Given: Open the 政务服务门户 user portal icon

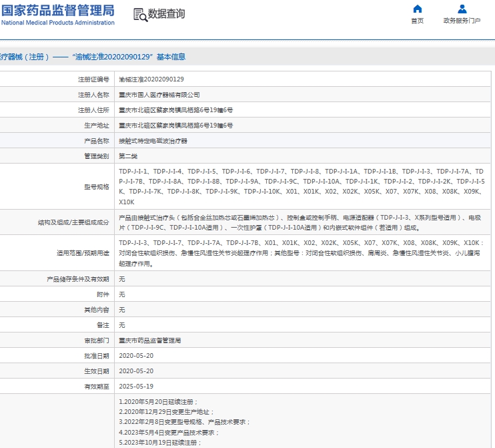Looking at the screenshot, I should [x=462, y=9].
